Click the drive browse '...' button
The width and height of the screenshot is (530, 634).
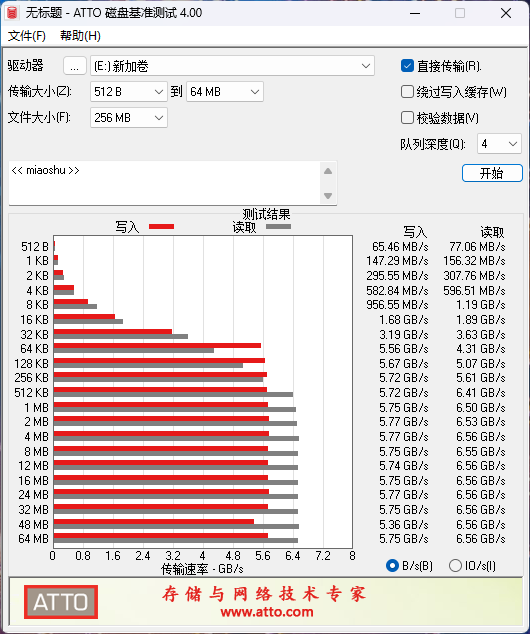(x=75, y=66)
